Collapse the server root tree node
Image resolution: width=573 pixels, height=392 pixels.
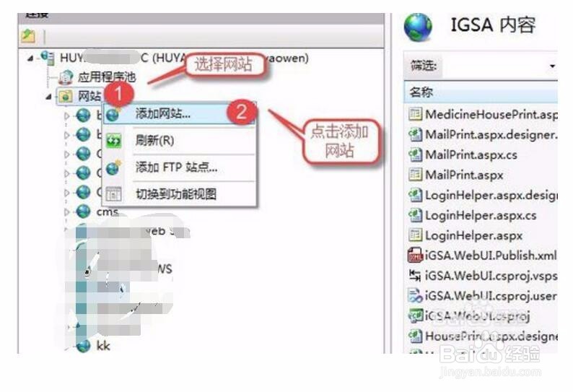[30, 58]
